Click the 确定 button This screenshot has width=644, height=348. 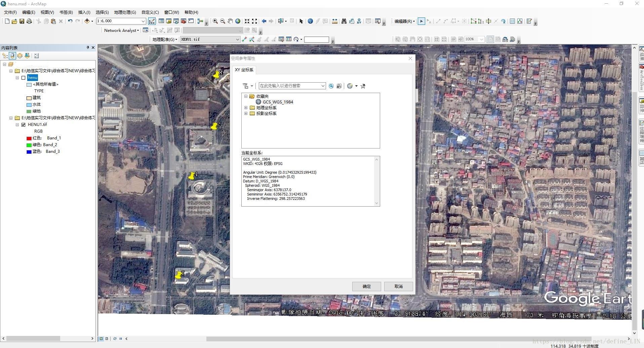point(366,287)
